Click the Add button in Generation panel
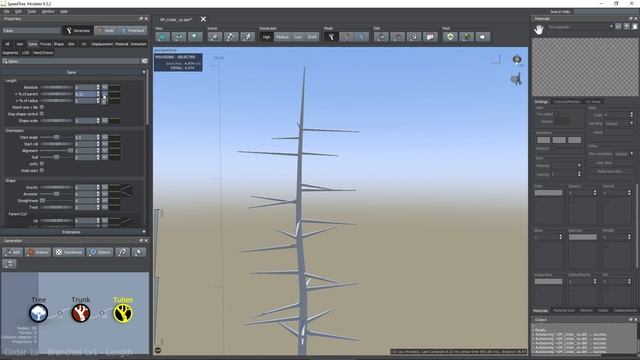The image size is (640, 360). [13, 252]
